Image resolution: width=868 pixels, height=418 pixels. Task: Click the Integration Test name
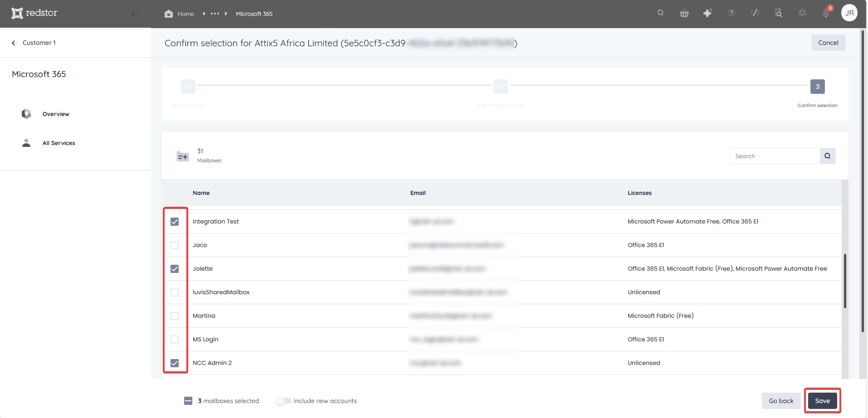215,222
